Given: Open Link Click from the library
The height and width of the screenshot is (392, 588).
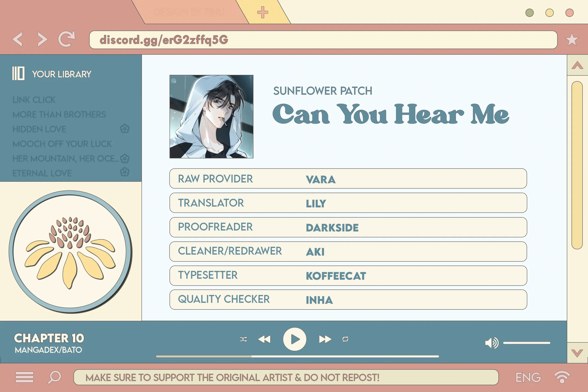Looking at the screenshot, I should pos(34,100).
